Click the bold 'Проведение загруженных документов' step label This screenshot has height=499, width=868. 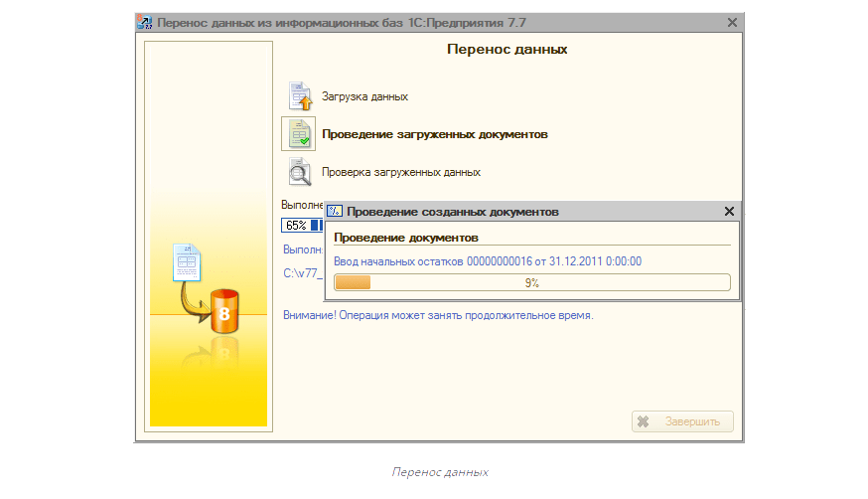[x=435, y=134]
